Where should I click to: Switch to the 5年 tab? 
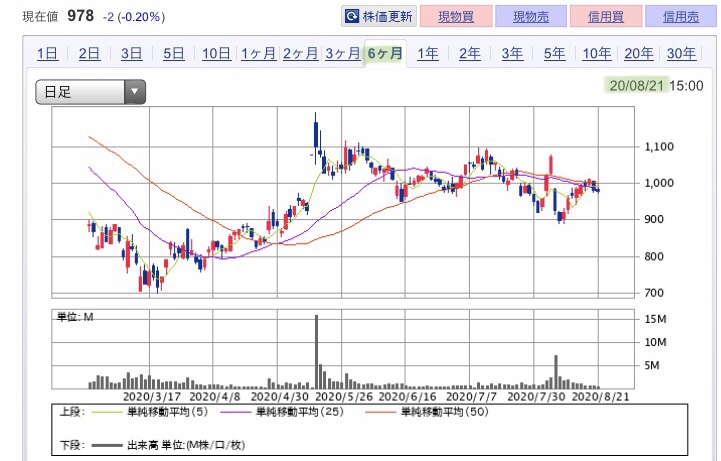click(554, 54)
